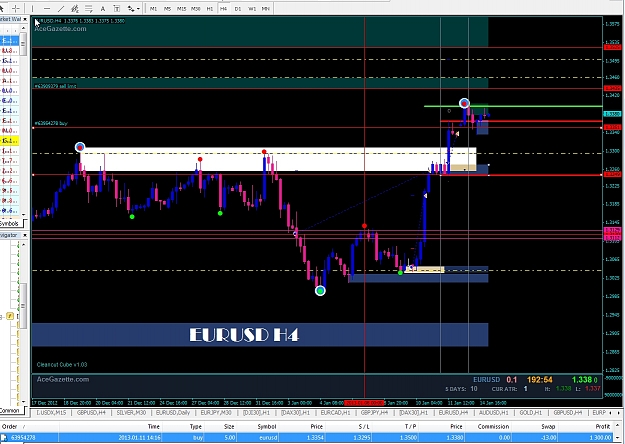Click the blue-ringed red marker at chart high
The image size is (625, 444).
click(464, 104)
